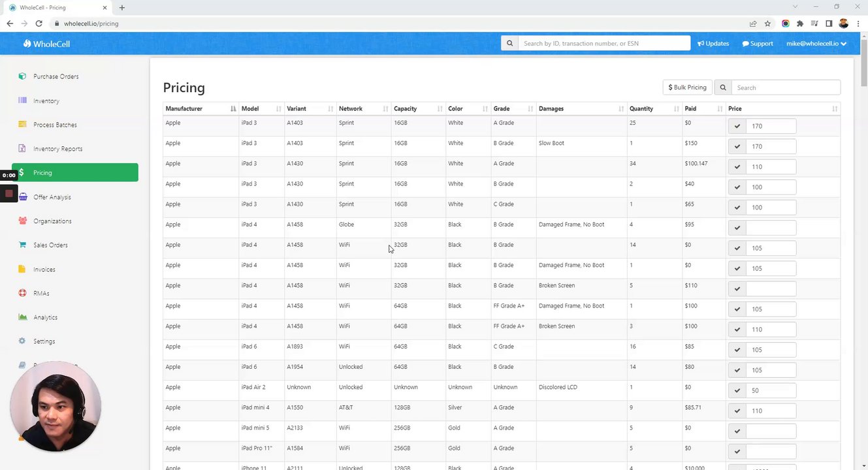Click the price checkmark in the iPad Pro 11" row
This screenshot has height=470, width=868.
737,451
